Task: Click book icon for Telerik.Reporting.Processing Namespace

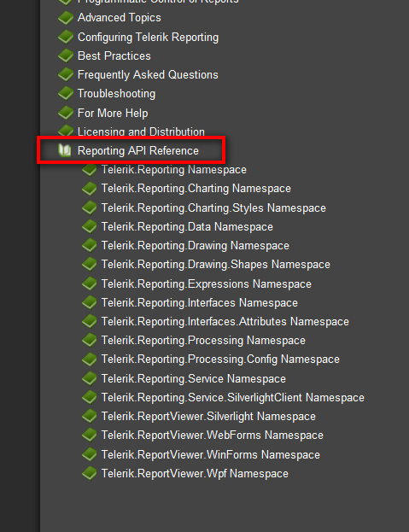Action: pos(90,341)
